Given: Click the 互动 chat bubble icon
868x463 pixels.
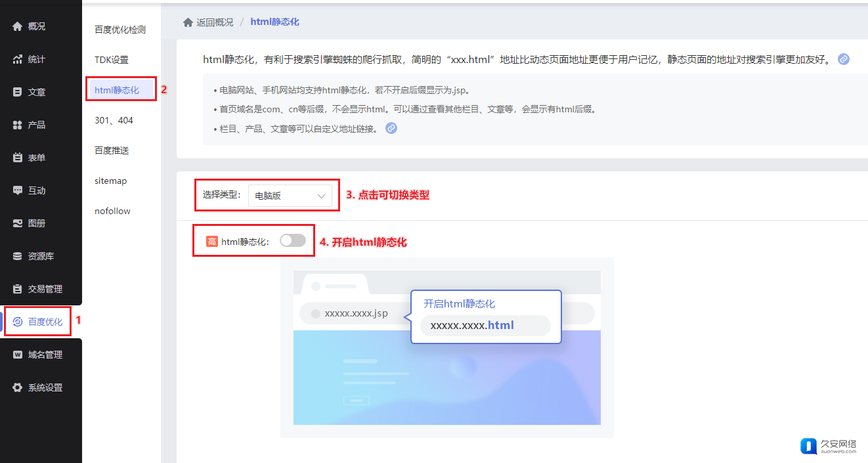Looking at the screenshot, I should click(18, 190).
